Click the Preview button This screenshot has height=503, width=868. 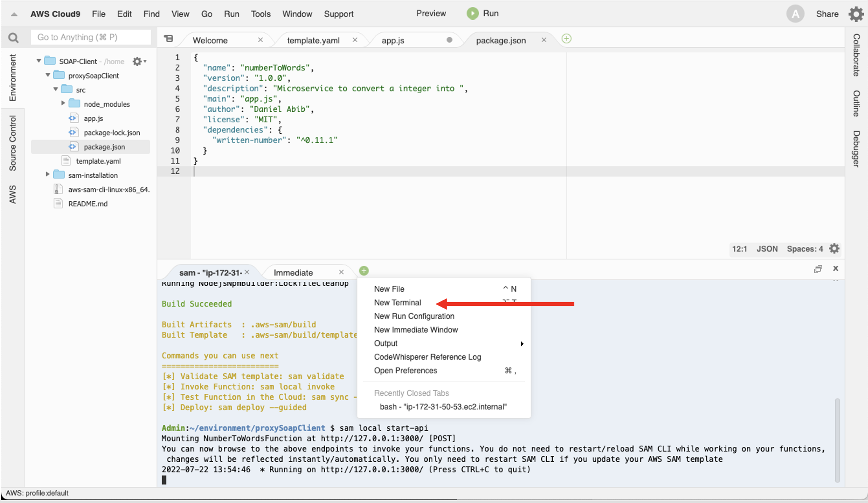431,14
